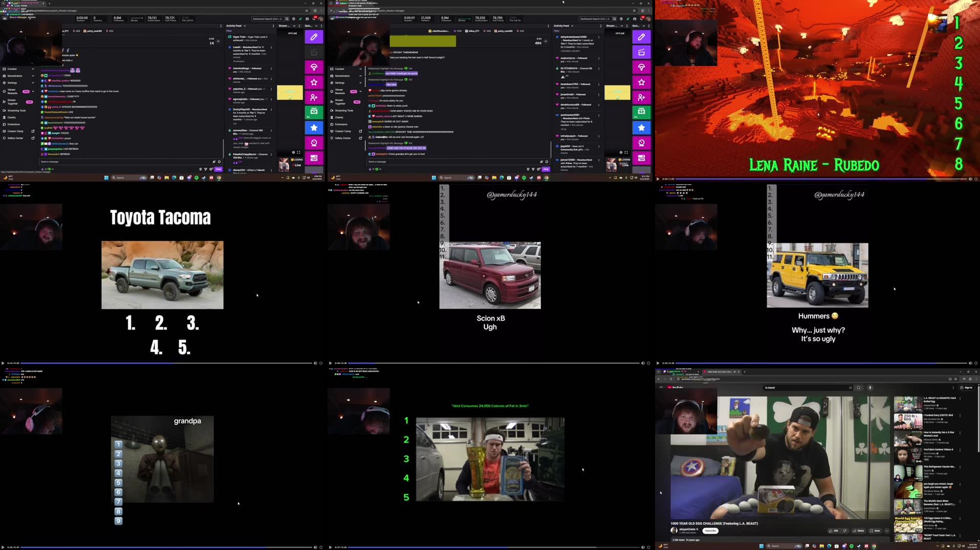Toggle fullscreen stream preview in 21,509-viewer dashboard
Screen dimensions: 980x550
point(626,152)
